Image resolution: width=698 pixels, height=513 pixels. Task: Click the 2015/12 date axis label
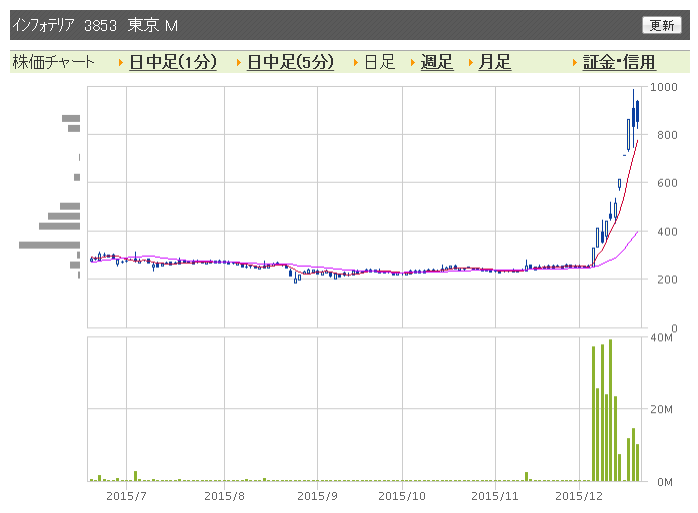point(579,496)
